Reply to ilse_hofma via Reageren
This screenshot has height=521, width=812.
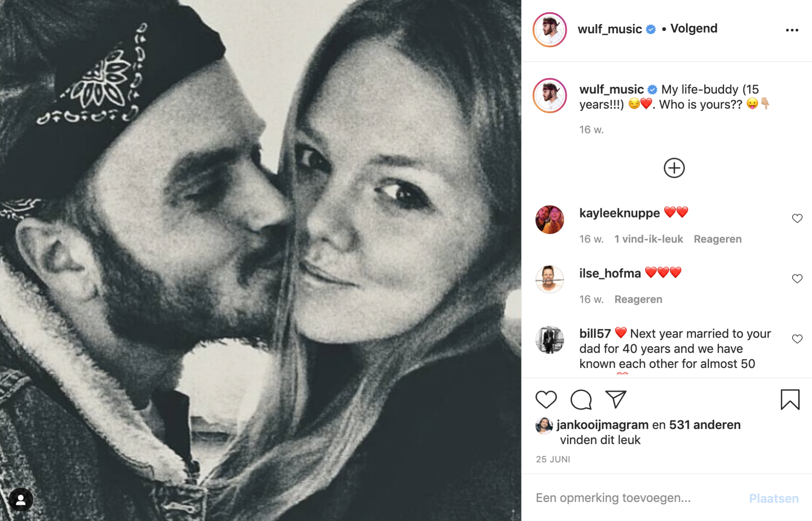pyautogui.click(x=638, y=299)
